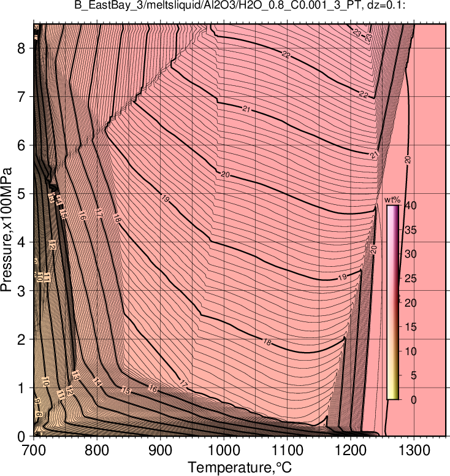Pick the pressure axis tick label 3
The image size is (450, 476).
coord(21,291)
